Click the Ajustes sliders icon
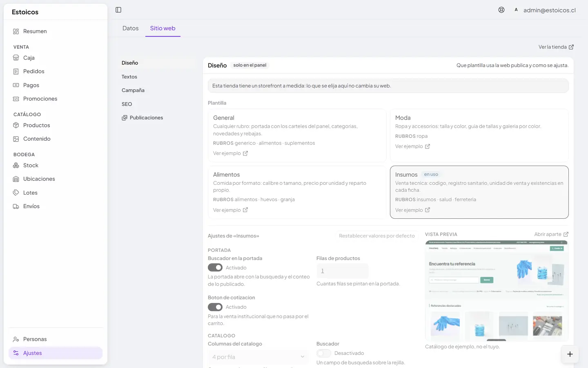Image resolution: width=588 pixels, height=368 pixels. tap(16, 353)
